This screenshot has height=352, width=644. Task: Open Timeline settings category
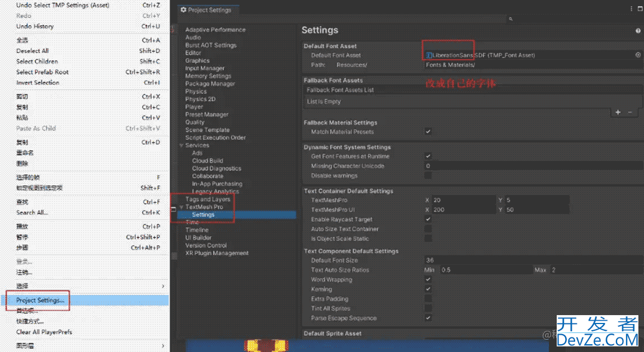point(197,230)
